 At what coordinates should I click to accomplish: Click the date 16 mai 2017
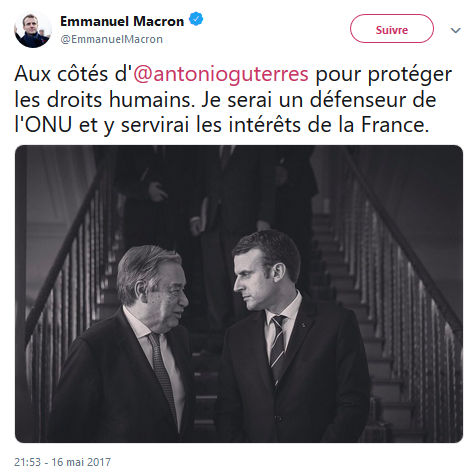(81, 462)
